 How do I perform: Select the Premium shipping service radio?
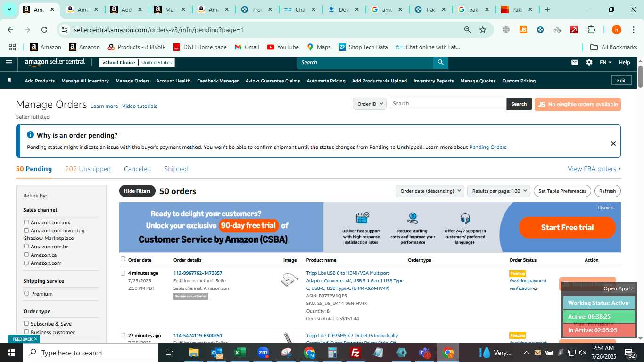tap(26, 293)
